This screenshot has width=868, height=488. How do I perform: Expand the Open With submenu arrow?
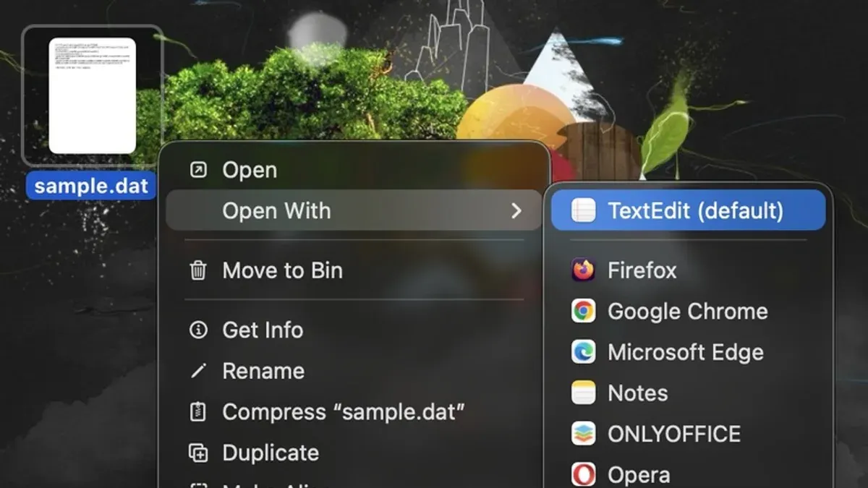516,211
